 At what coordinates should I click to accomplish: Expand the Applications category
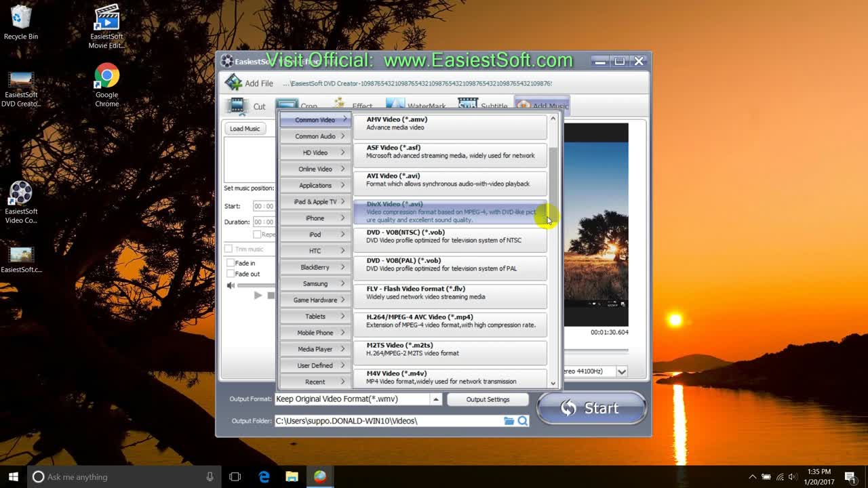pyautogui.click(x=315, y=185)
